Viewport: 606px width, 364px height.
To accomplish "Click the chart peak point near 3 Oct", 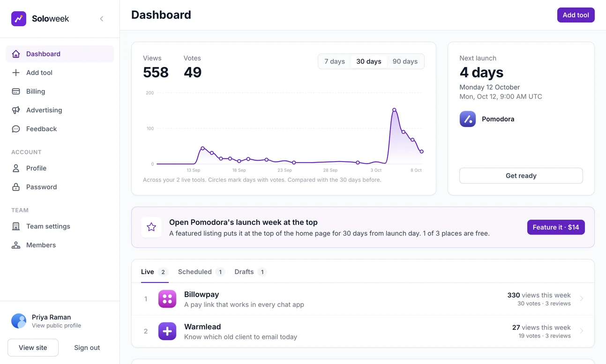I will pyautogui.click(x=394, y=110).
